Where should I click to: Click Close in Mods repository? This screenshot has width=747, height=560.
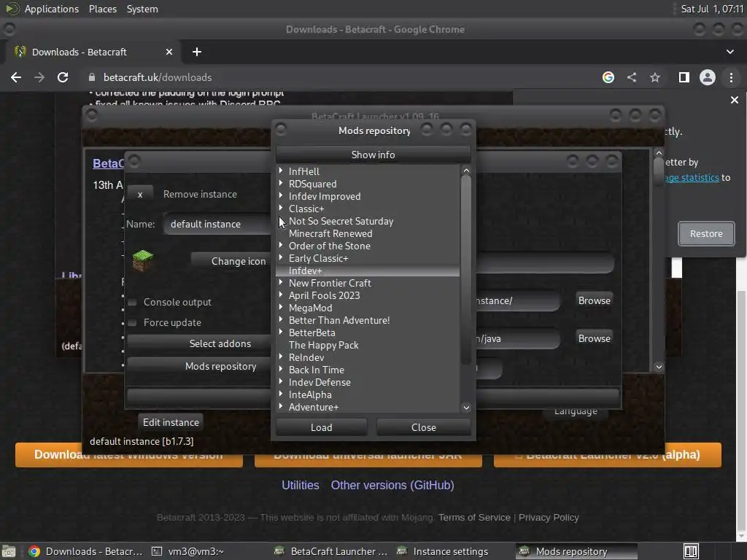[x=424, y=427]
